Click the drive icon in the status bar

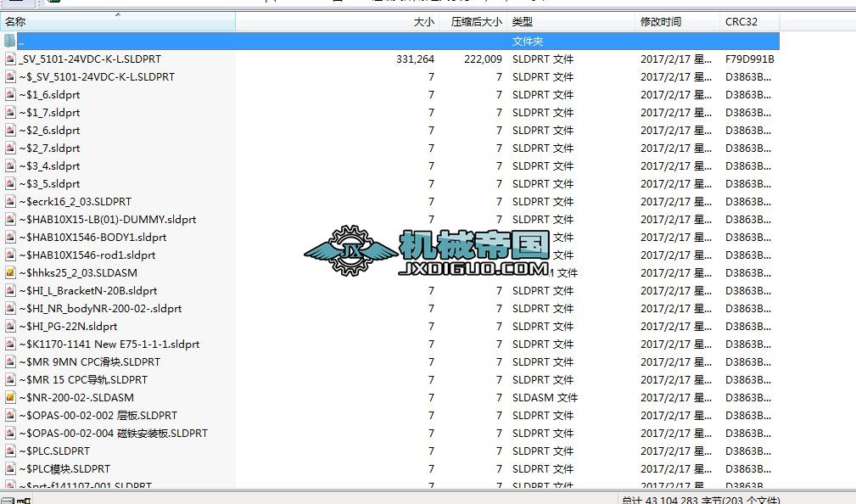tap(7, 500)
